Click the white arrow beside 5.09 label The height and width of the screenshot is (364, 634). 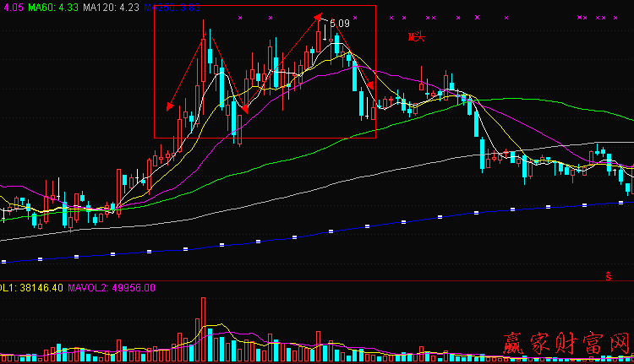pos(325,36)
